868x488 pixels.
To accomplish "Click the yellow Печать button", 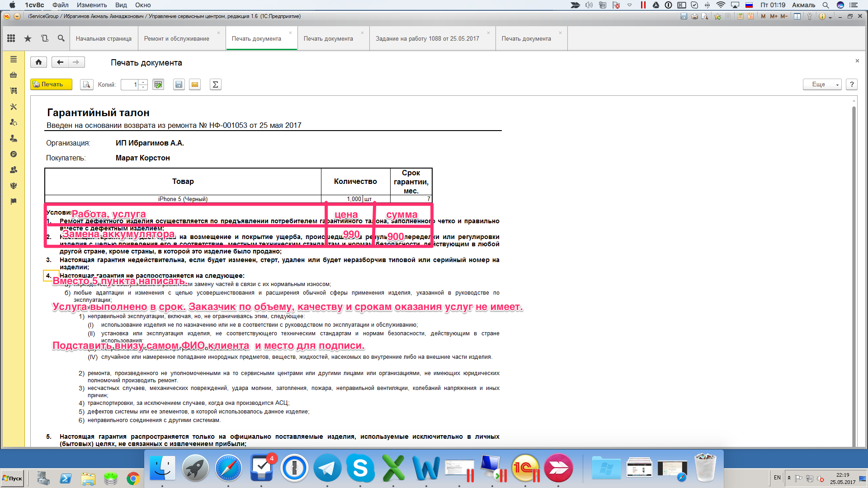I will pos(51,84).
